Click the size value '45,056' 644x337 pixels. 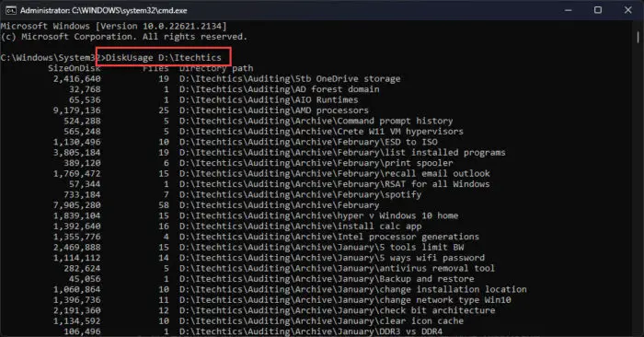click(x=85, y=279)
